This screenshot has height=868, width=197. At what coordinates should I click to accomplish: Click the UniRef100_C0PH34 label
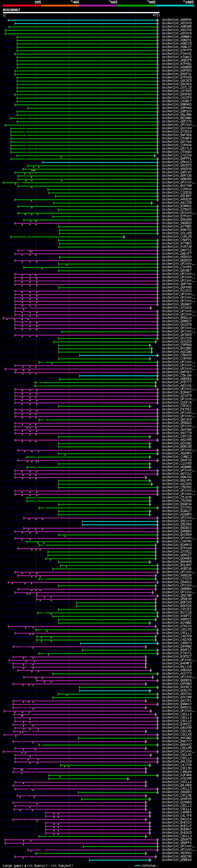[177, 145]
